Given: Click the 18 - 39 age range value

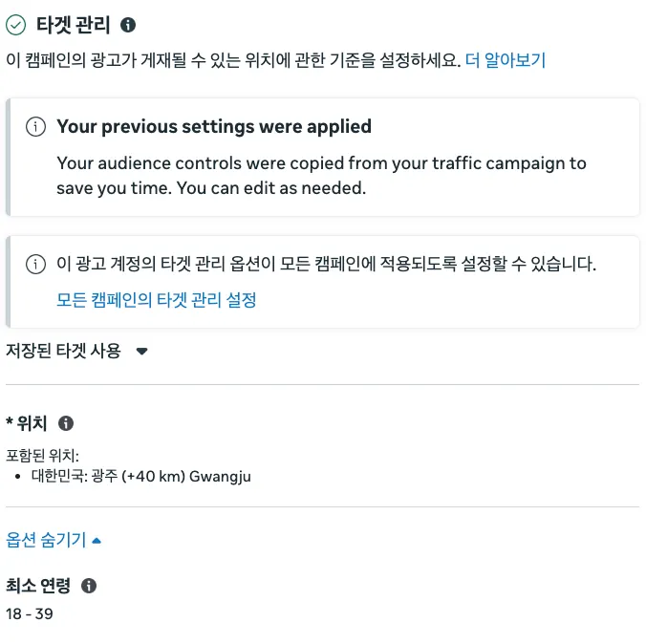Looking at the screenshot, I should pyautogui.click(x=30, y=613).
